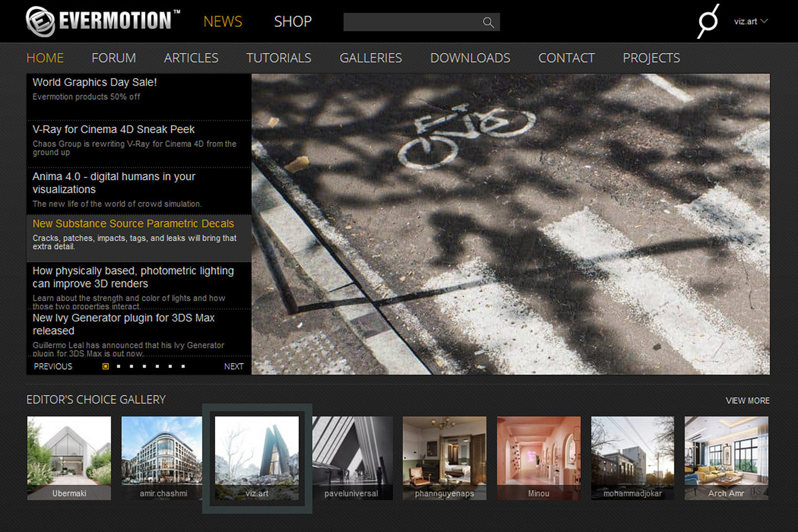Select the fourth news page dot
This screenshot has height=532, width=798.
tap(144, 366)
